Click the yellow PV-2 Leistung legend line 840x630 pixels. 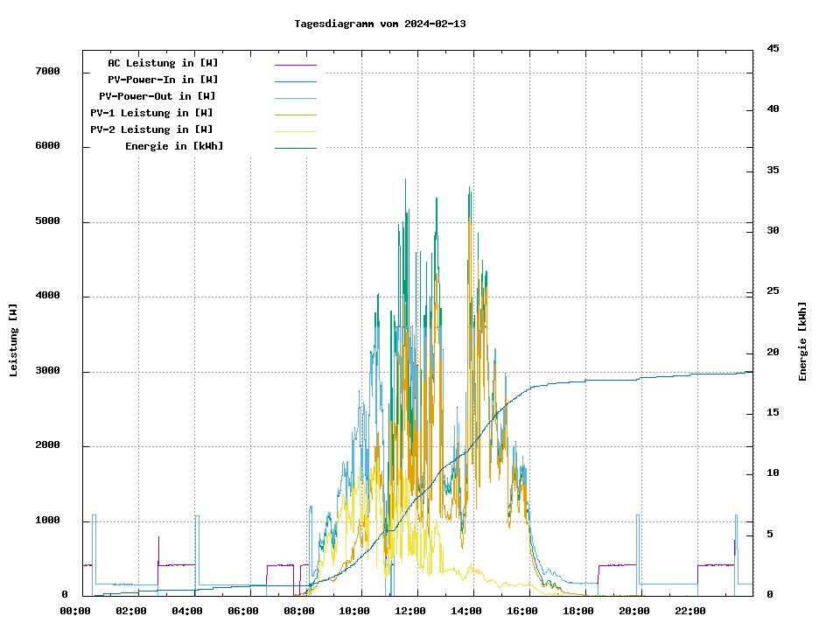295,131
